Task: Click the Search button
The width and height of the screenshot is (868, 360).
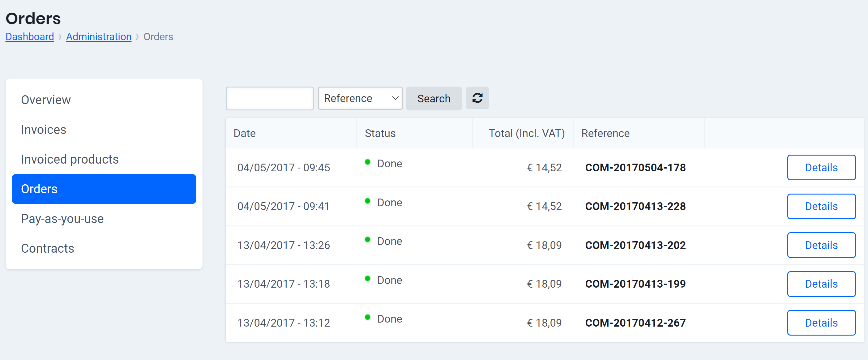Action: coord(434,98)
